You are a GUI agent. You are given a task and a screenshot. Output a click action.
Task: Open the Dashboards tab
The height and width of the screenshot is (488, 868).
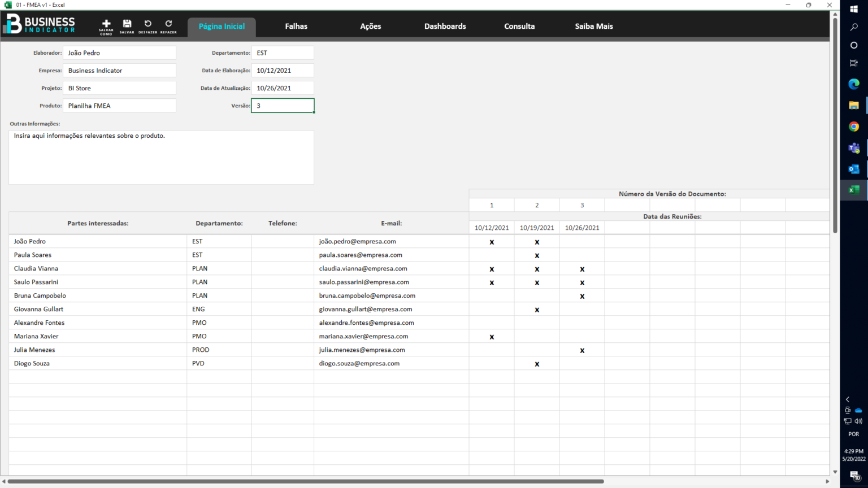tap(445, 27)
